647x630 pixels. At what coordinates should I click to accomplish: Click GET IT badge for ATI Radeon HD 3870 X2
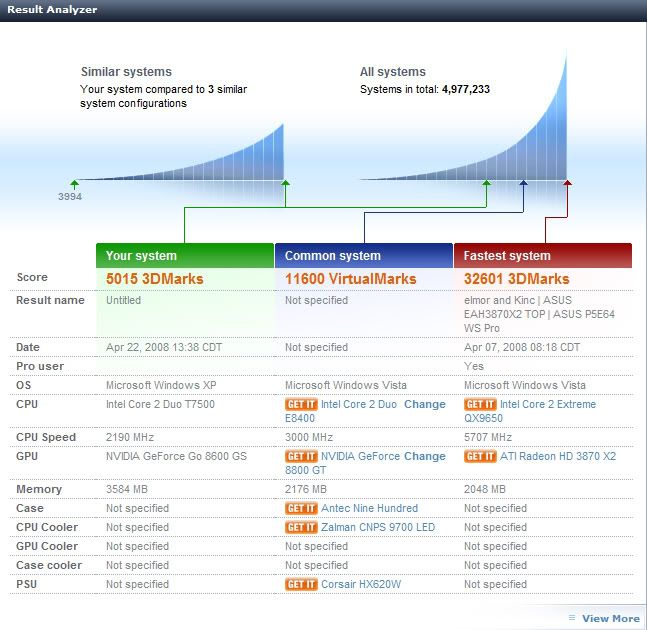click(480, 456)
